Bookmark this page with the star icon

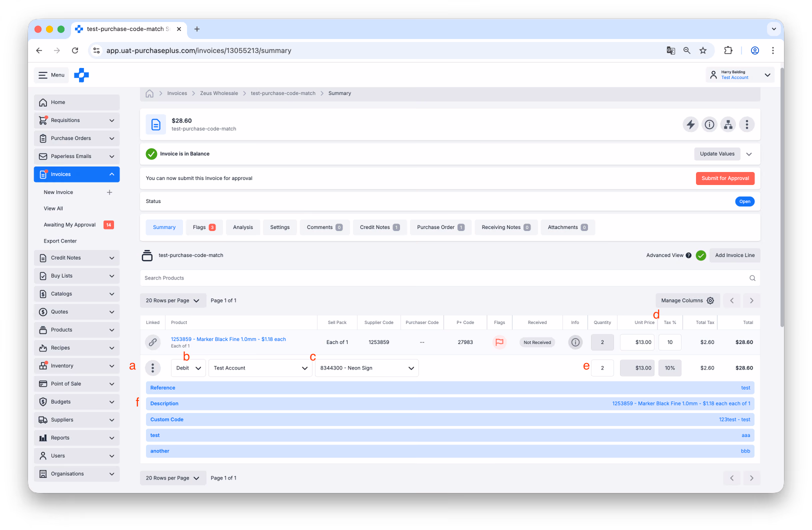703,50
